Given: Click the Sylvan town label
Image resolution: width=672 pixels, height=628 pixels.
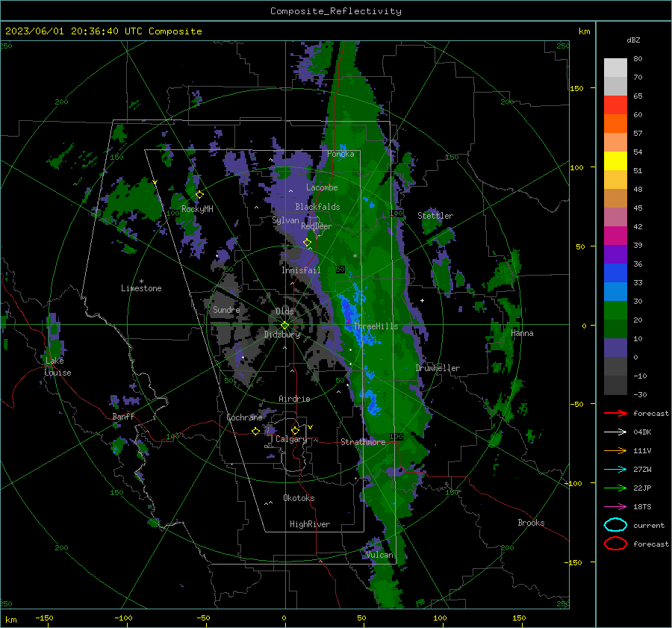Looking at the screenshot, I should (x=285, y=220).
